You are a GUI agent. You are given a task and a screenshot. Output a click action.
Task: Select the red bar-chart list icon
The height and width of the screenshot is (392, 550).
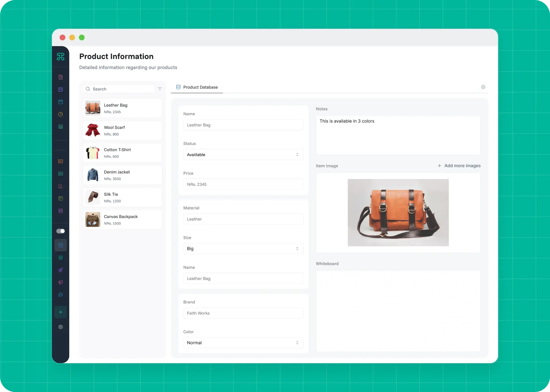(61, 186)
